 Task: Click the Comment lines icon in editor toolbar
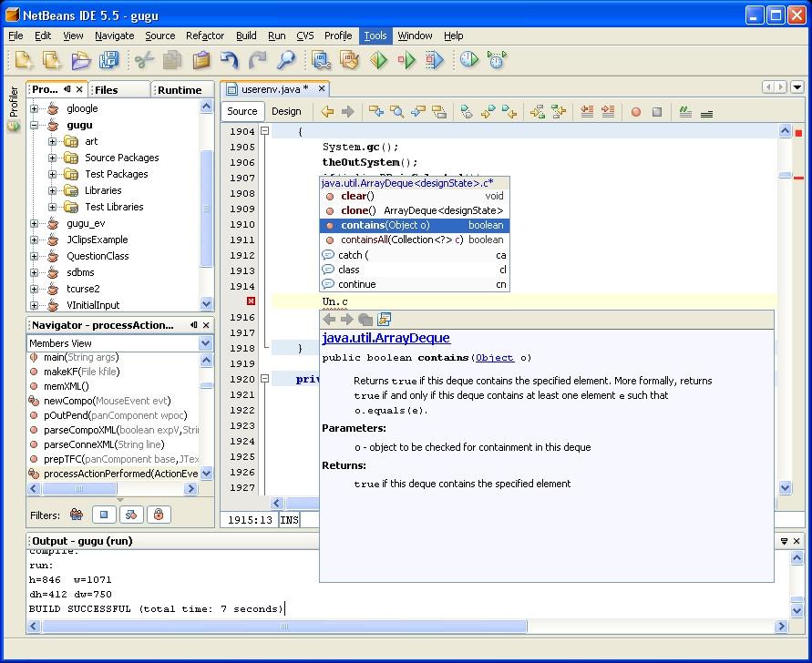pos(685,112)
